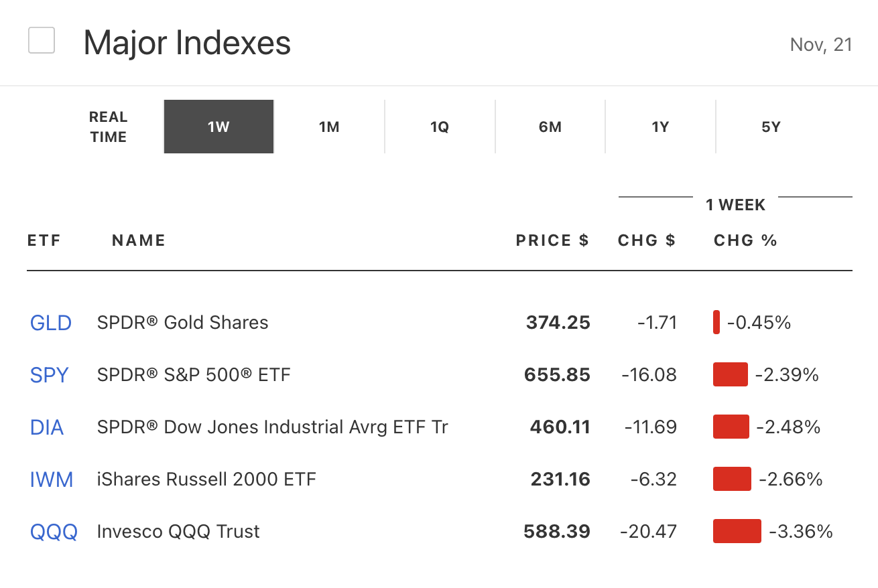This screenshot has height=588, width=878.
Task: Click the QQQ ticker link
Action: (x=54, y=532)
